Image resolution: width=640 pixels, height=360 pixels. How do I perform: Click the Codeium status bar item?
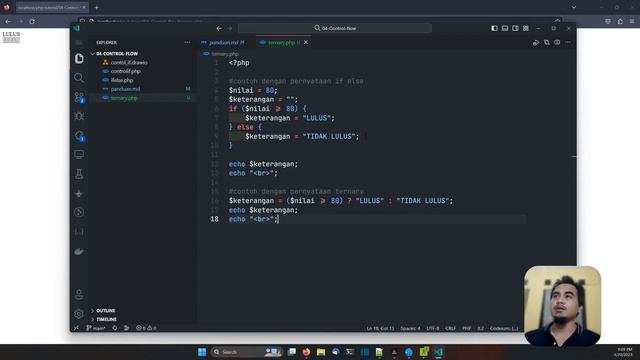(504, 329)
